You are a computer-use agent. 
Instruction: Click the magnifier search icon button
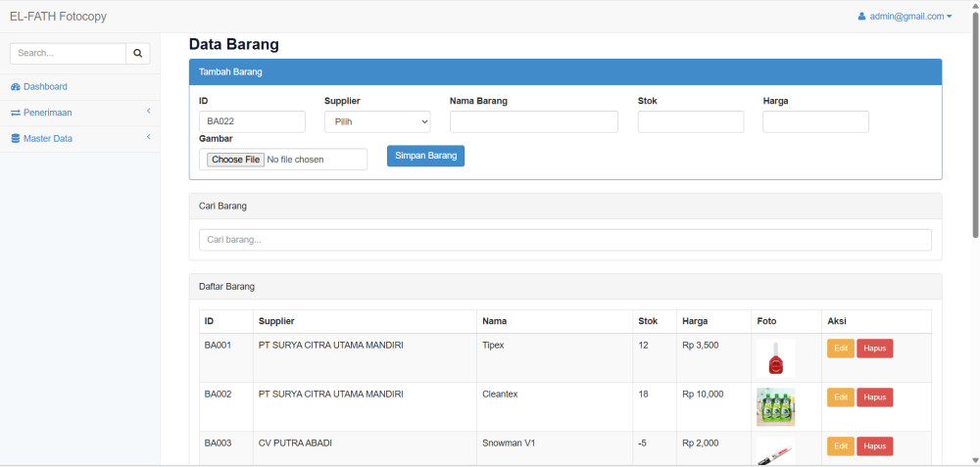click(x=138, y=54)
